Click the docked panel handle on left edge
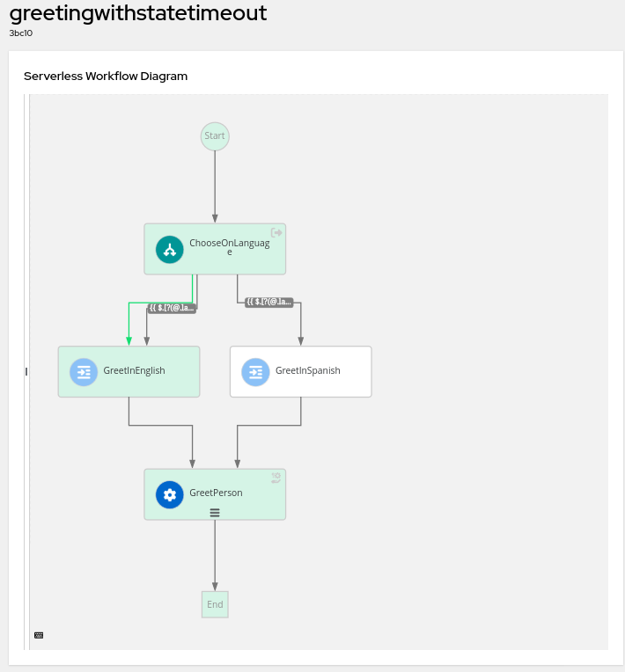Image resolution: width=625 pixels, height=672 pixels. tap(26, 372)
